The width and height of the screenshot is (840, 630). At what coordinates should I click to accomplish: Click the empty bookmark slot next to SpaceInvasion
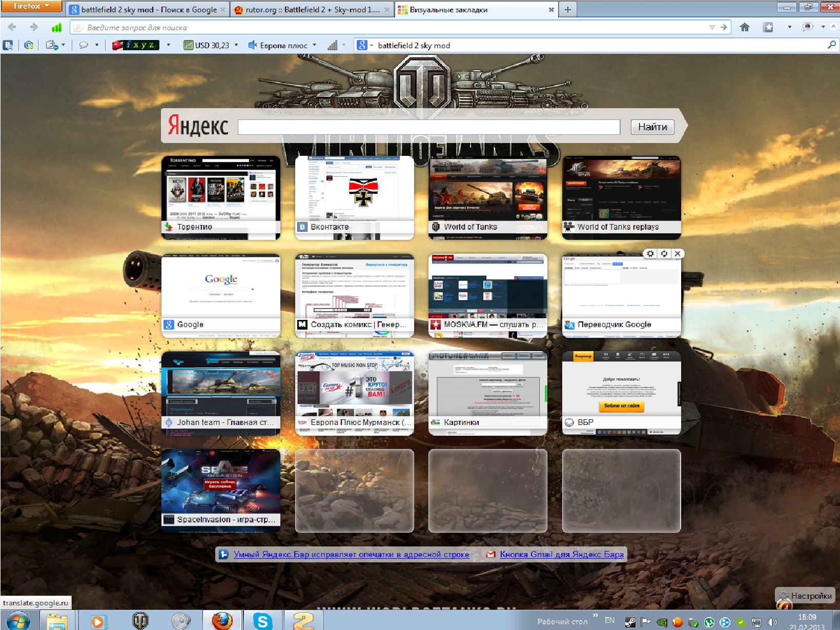pos(355,491)
